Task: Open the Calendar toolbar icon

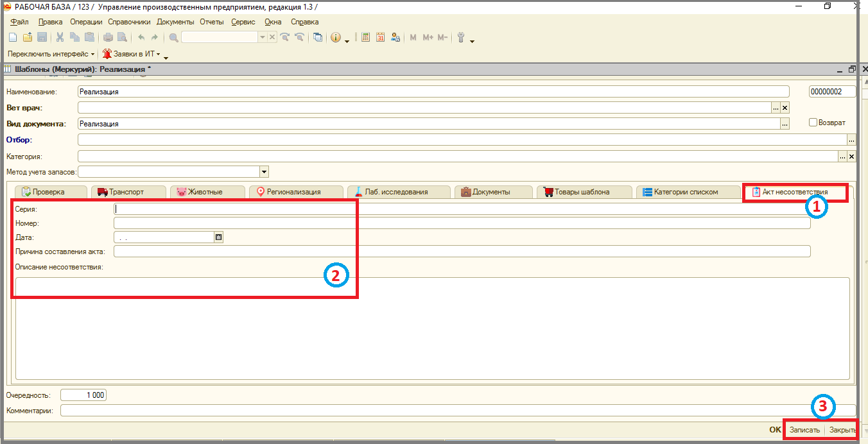Action: point(380,37)
